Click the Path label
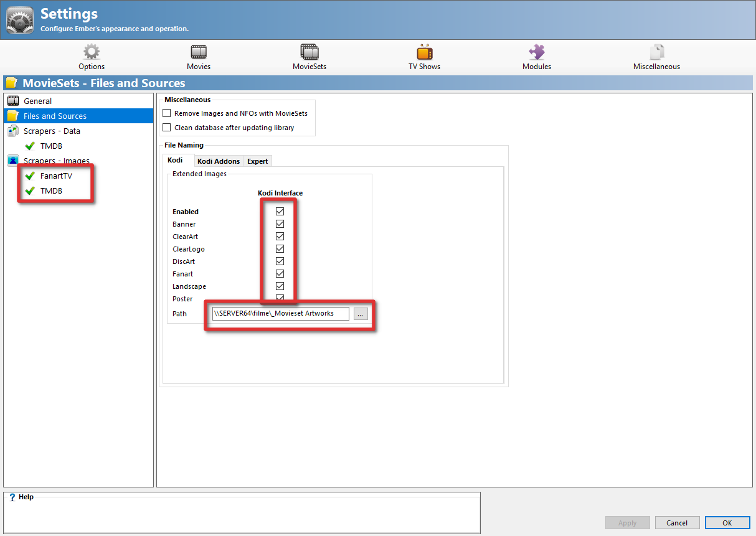The height and width of the screenshot is (536, 756). point(179,314)
